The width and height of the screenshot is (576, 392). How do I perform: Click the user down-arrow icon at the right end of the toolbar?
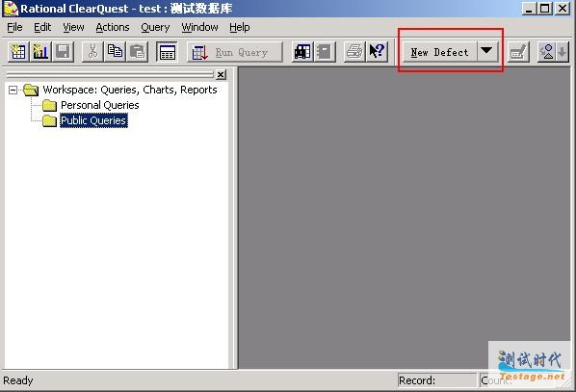(553, 52)
